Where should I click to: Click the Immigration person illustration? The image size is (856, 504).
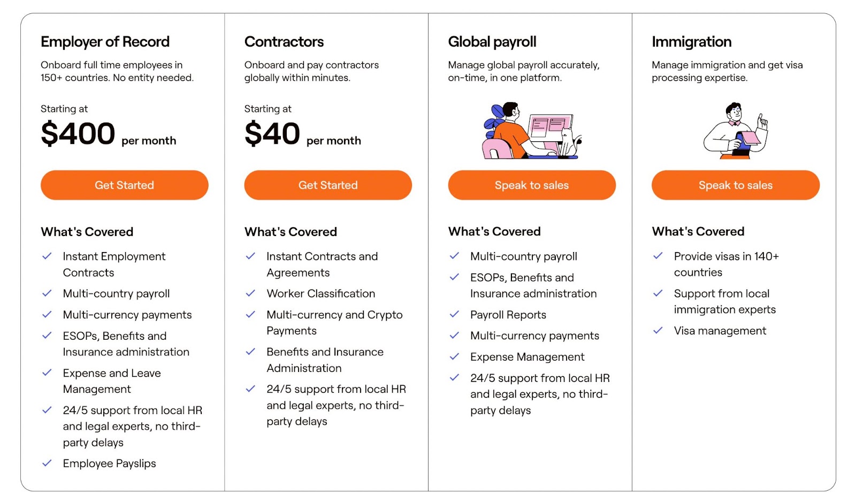pyautogui.click(x=736, y=131)
